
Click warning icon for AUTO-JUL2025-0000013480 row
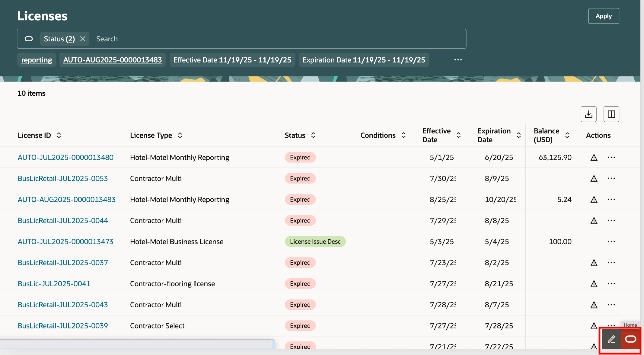coord(594,158)
